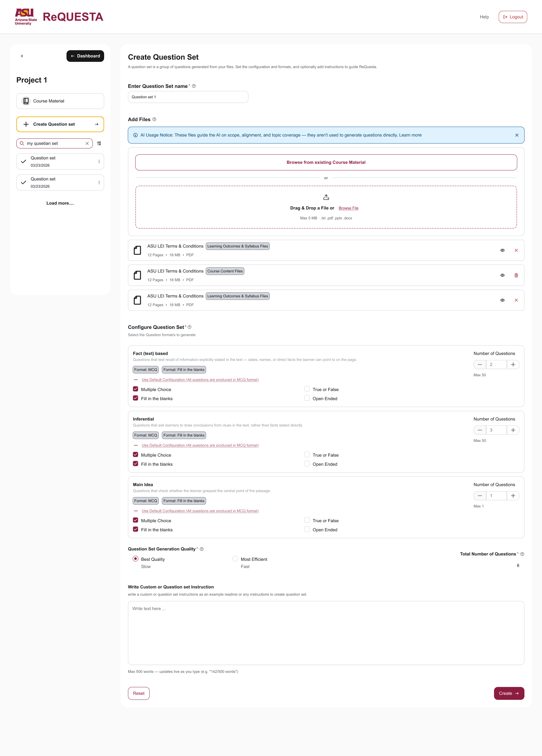
Task: Uncheck Multiple Choice under Fact based
Action: (135, 389)
